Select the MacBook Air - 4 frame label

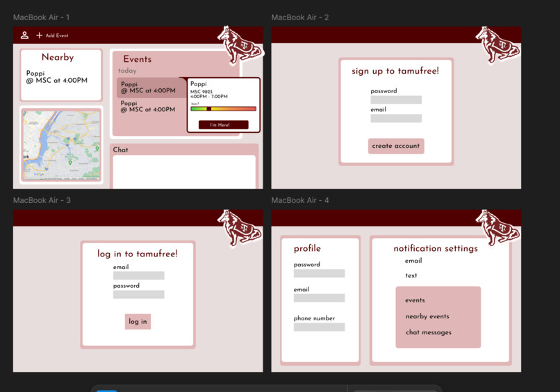click(x=300, y=200)
